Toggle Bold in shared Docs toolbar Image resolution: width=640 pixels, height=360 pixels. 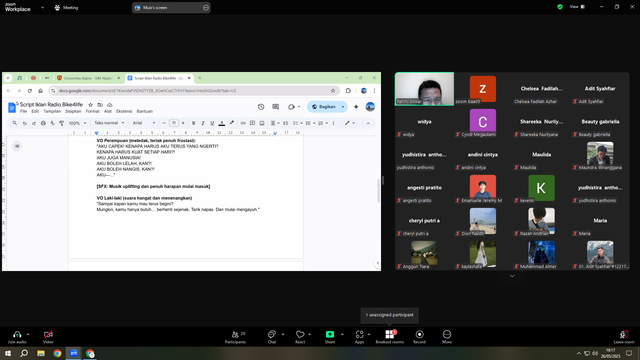coord(193,123)
